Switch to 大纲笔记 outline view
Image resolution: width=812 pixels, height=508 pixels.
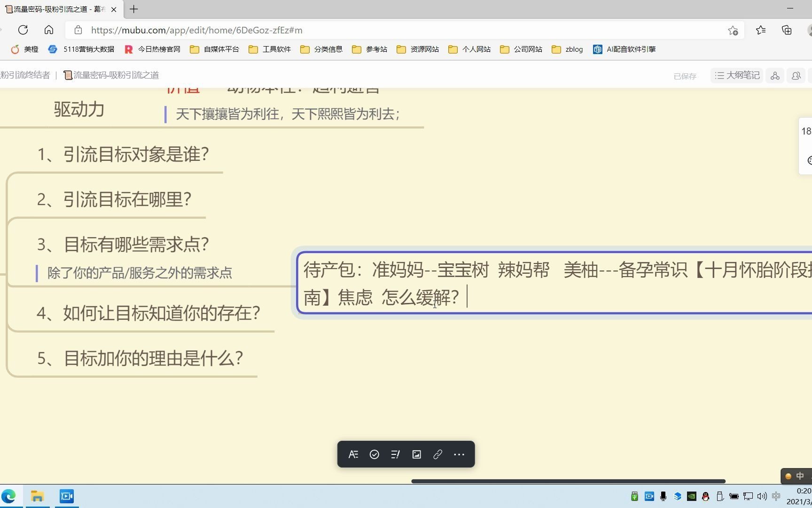(x=737, y=76)
